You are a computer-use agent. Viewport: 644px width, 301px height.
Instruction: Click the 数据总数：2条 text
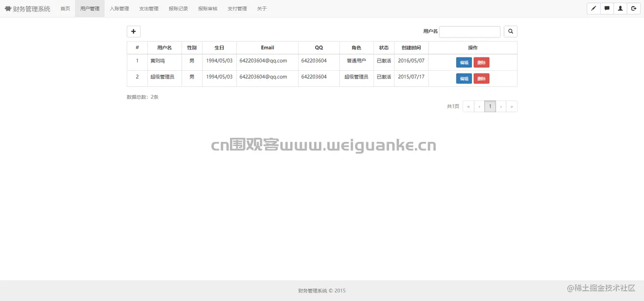point(143,97)
